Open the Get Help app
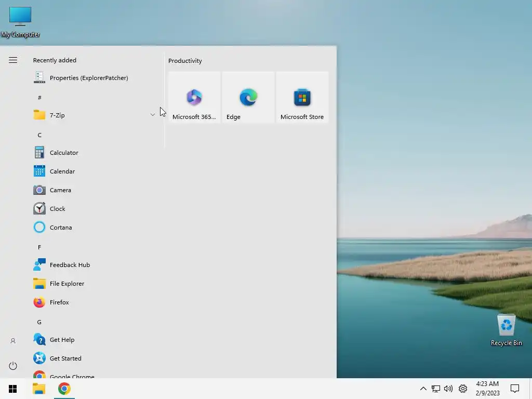 [x=94, y=340]
